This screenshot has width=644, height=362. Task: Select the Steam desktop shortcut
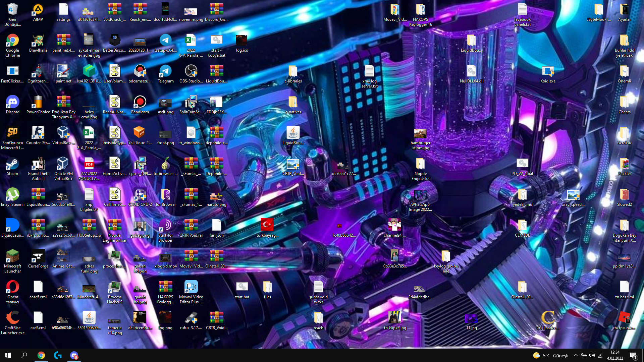(x=12, y=164)
